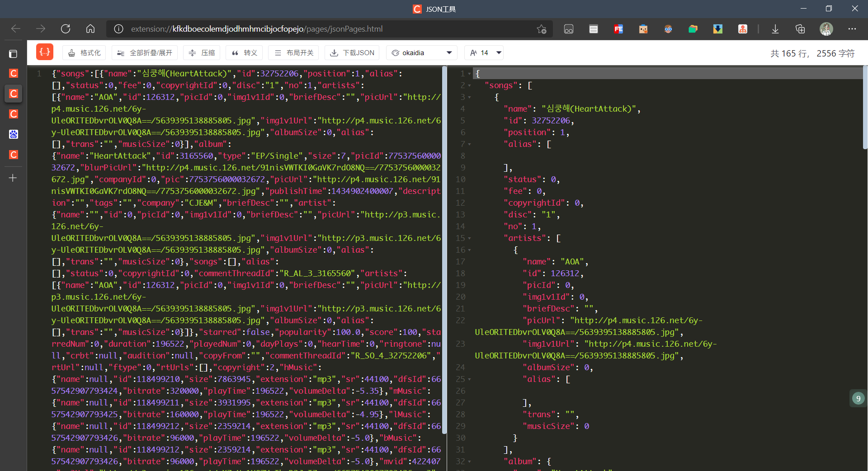Collapse "songs" array at line 2
868x471 pixels.
(469, 85)
